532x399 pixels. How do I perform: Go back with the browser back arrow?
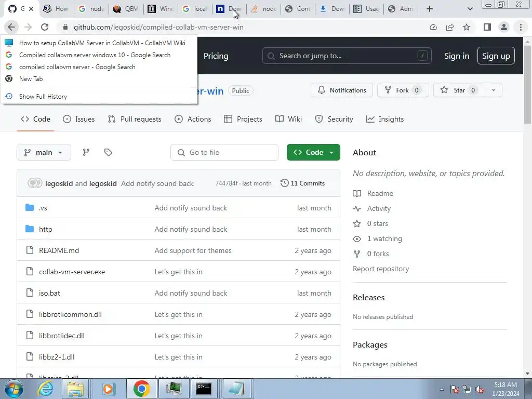[x=11, y=27]
